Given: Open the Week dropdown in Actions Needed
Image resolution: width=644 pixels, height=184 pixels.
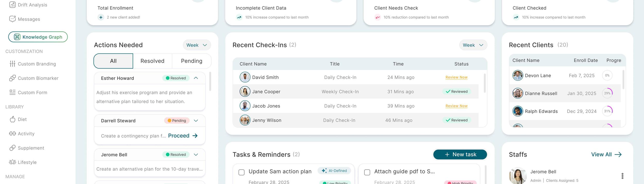Looking at the screenshot, I should click(197, 45).
